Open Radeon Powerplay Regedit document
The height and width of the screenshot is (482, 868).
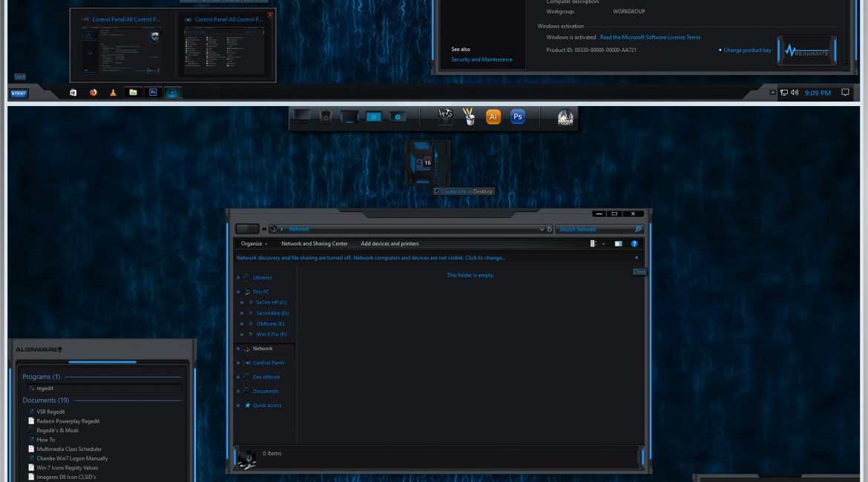pos(68,421)
